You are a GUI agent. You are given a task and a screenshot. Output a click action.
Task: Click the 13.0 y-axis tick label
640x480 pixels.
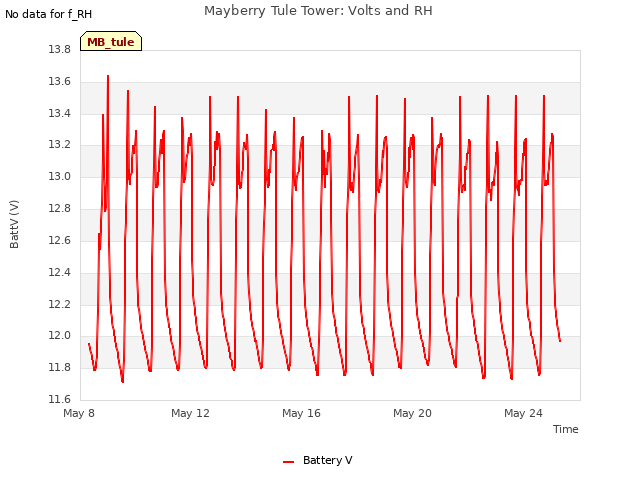coord(60,176)
